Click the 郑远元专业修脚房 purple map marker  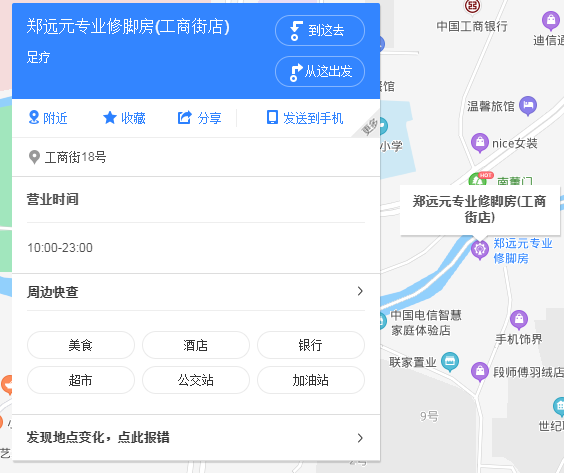(480, 249)
